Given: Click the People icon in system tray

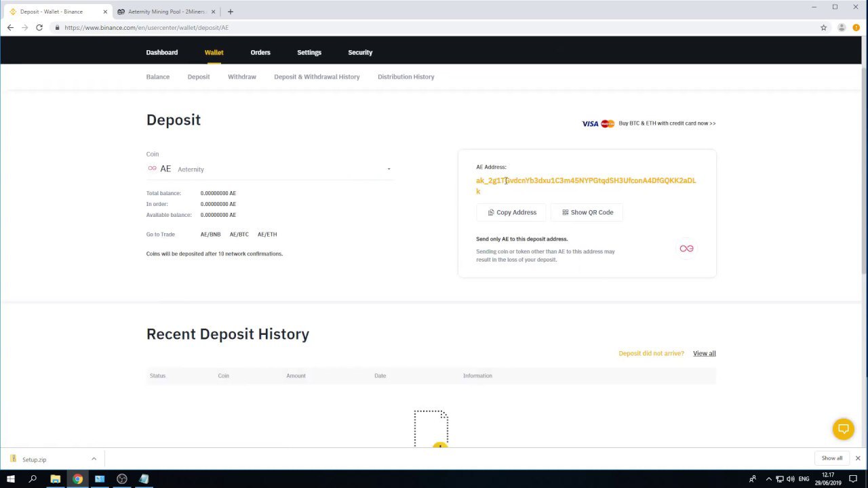Looking at the screenshot, I should [x=753, y=479].
